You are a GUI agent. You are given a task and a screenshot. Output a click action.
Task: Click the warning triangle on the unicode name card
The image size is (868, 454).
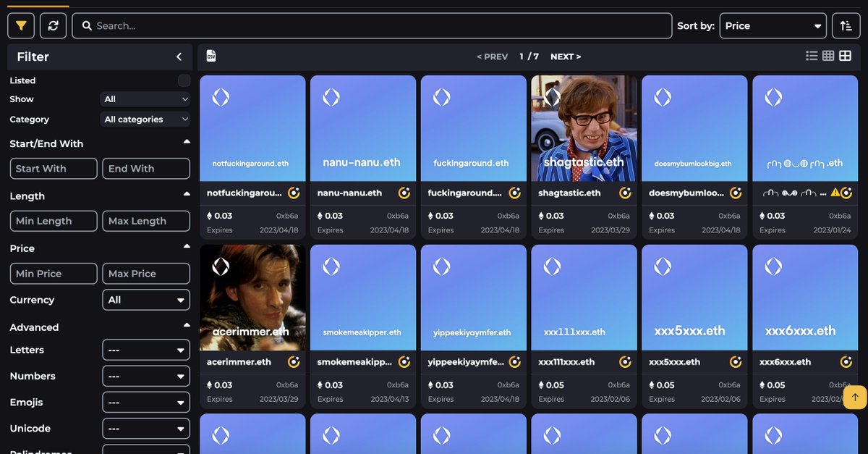tap(835, 193)
